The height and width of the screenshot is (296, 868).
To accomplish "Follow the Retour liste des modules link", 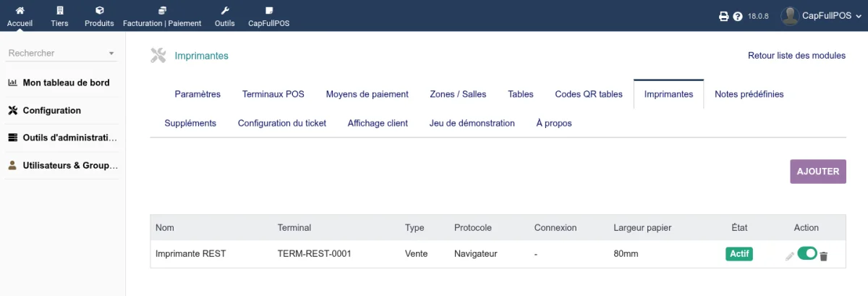I will click(x=796, y=56).
